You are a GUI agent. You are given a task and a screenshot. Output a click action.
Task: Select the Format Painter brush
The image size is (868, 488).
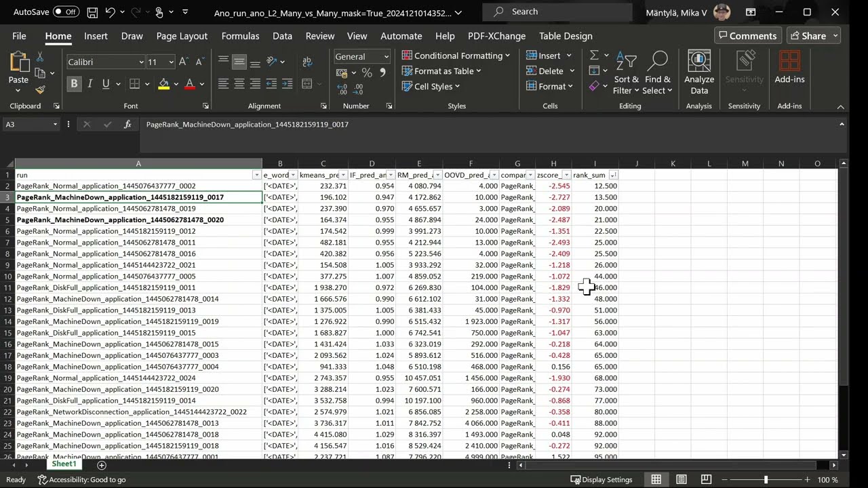click(40, 89)
